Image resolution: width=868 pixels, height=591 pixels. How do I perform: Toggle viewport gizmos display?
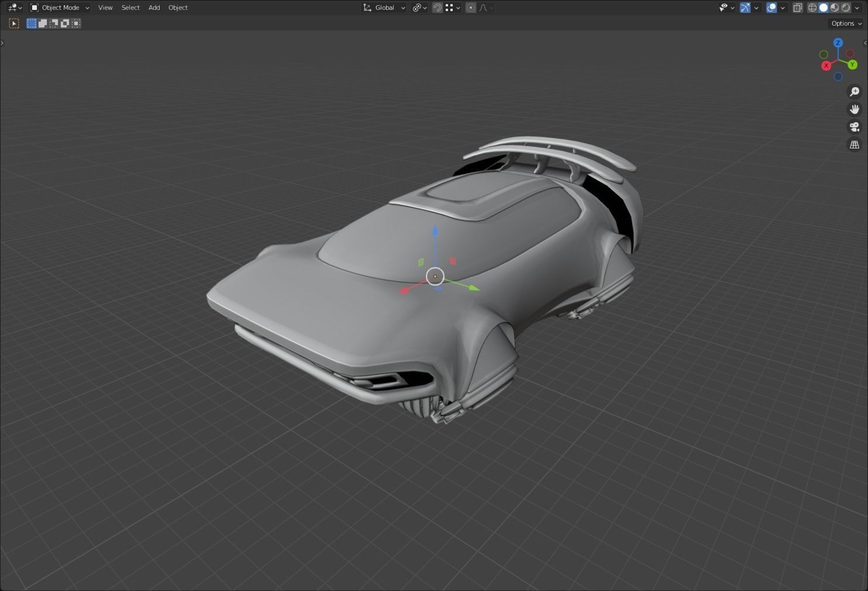(x=745, y=8)
